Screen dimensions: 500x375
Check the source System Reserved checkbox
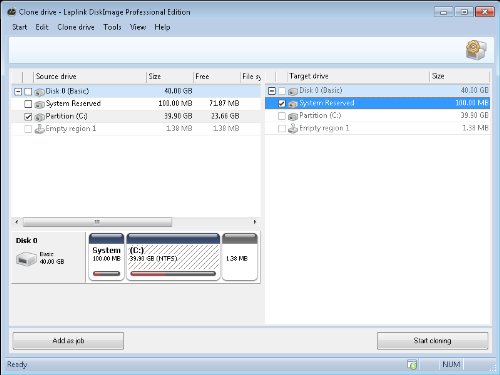(x=28, y=104)
